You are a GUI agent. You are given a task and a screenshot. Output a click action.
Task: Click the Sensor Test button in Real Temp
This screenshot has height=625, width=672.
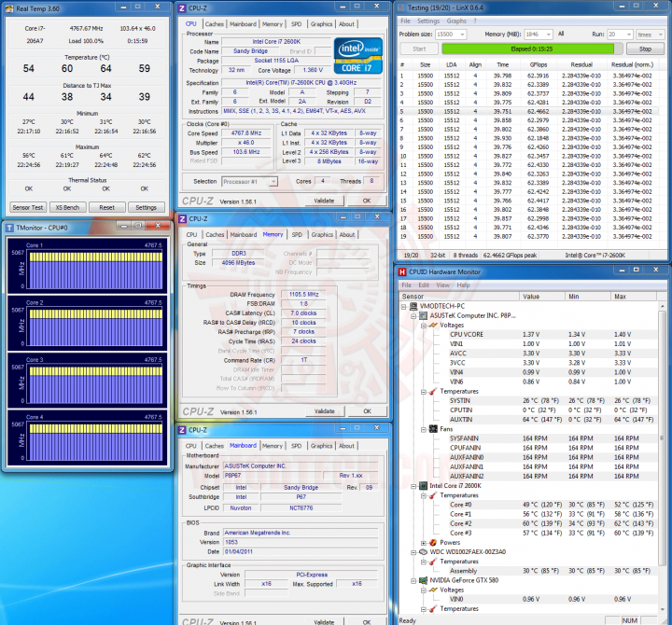click(x=28, y=207)
